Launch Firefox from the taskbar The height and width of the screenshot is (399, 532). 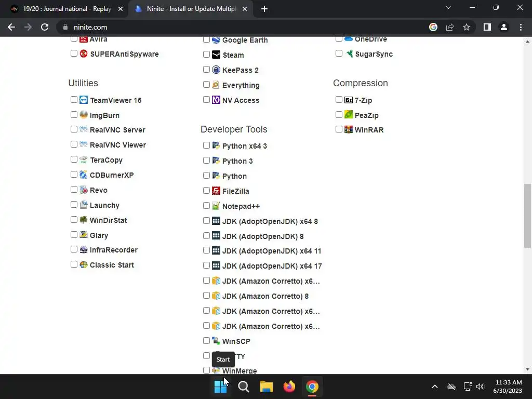point(289,387)
